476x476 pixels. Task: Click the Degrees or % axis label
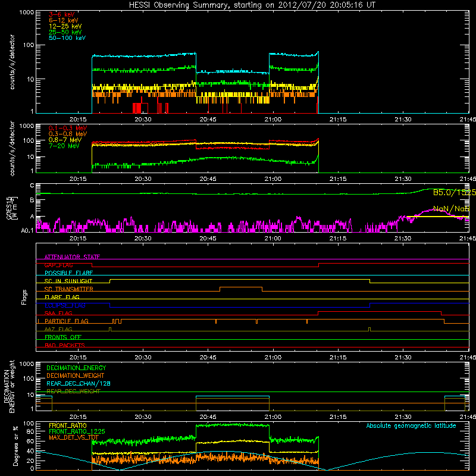tap(15, 446)
